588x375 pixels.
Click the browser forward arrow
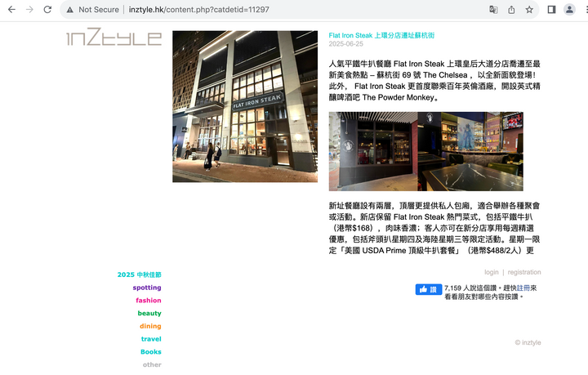[29, 9]
